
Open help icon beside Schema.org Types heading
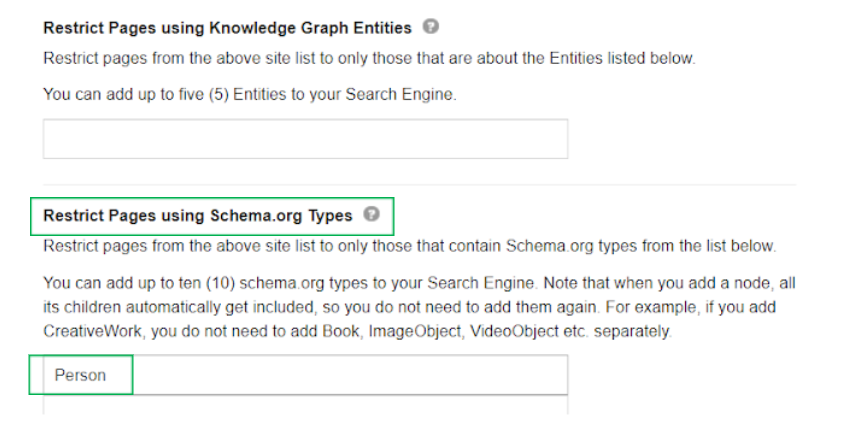[x=371, y=214]
